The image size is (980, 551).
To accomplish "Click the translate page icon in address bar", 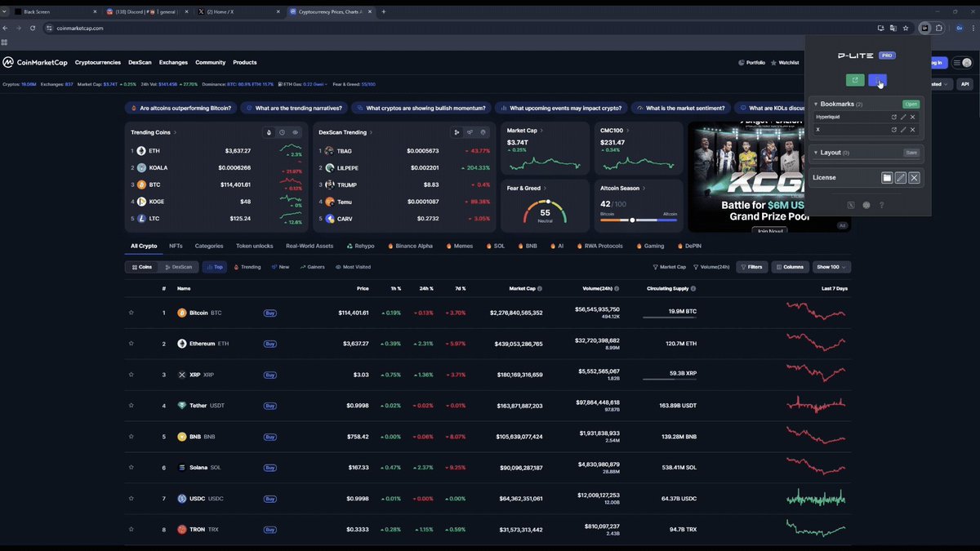I will coord(893,28).
